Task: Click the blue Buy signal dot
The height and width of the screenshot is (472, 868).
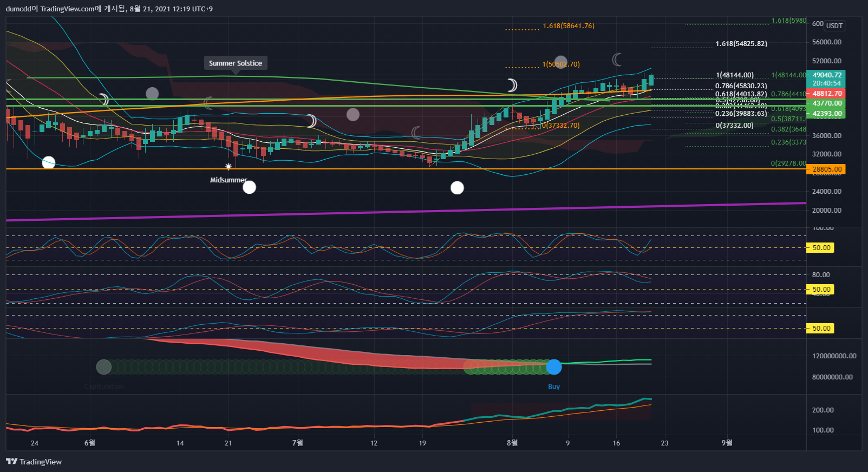Action: 554,367
